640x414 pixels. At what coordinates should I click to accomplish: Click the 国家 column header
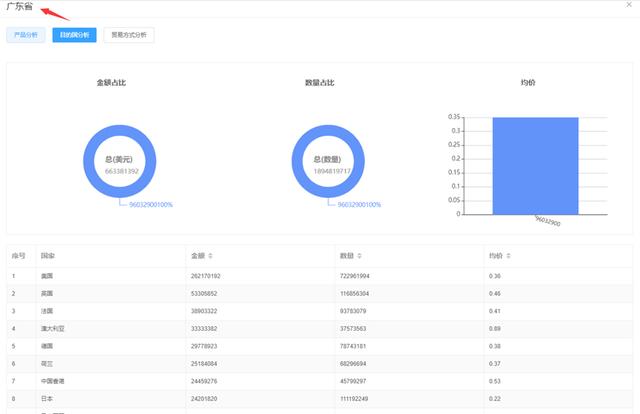[x=47, y=256]
